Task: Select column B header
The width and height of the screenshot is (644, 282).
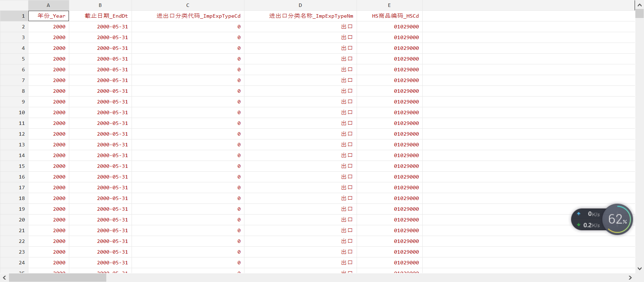Action: click(x=100, y=5)
